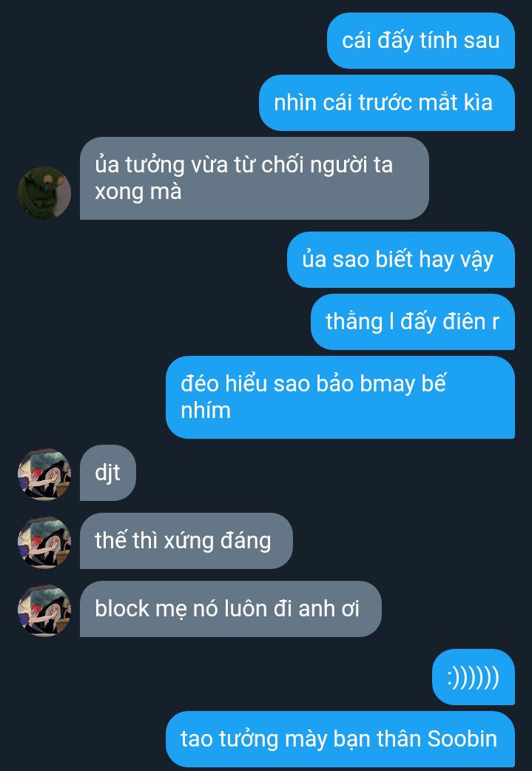Select the 'nhìn cái trước mắt kìa' bubble
This screenshot has width=532, height=771.
pyautogui.click(x=387, y=103)
